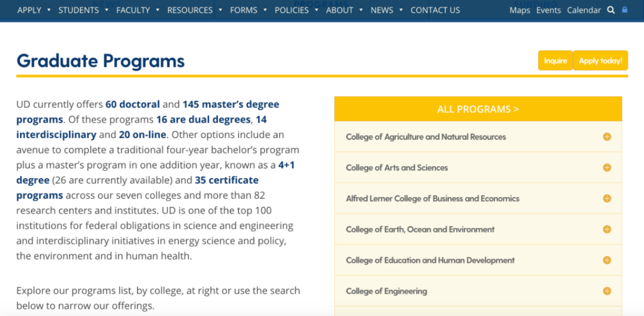Click the Apply today! button
Screen dimensions: 644x316
[600, 60]
